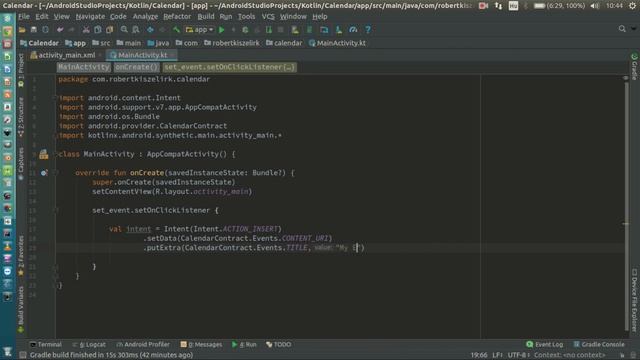Click the SDK Manager download icon

(339, 30)
